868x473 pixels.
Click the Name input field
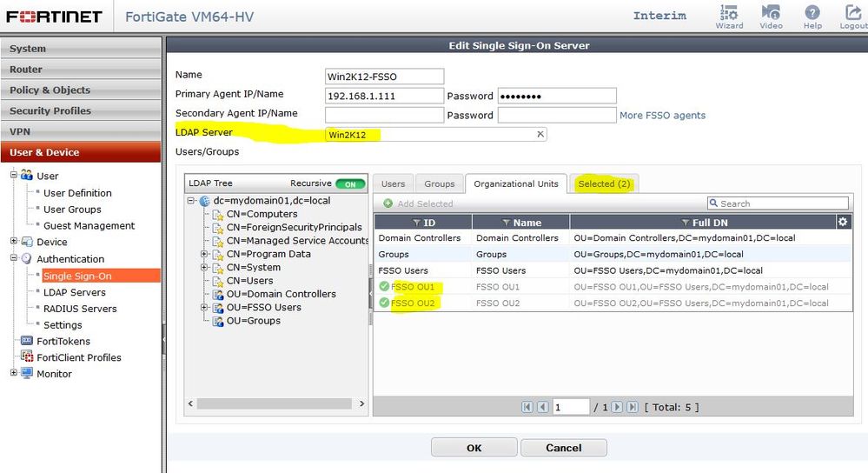point(384,77)
